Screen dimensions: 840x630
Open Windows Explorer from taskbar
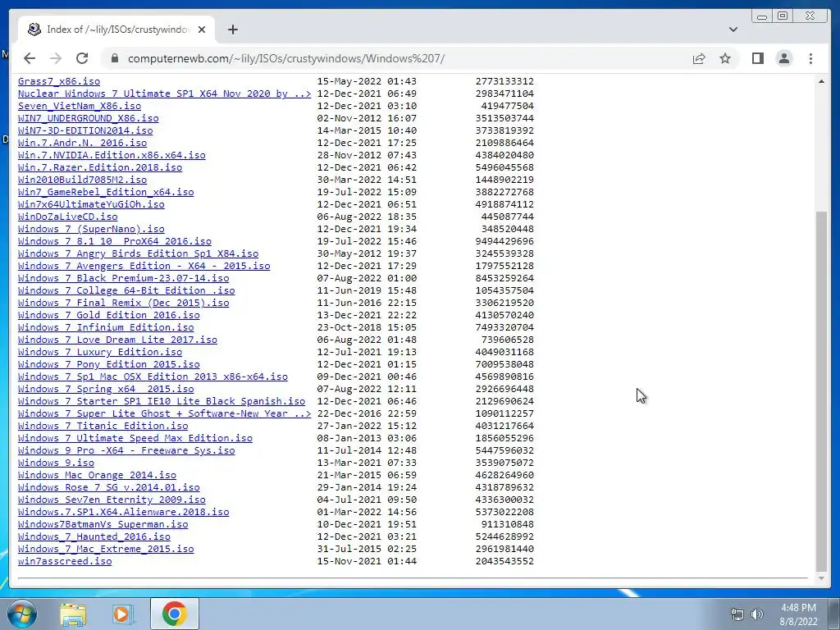point(73,614)
